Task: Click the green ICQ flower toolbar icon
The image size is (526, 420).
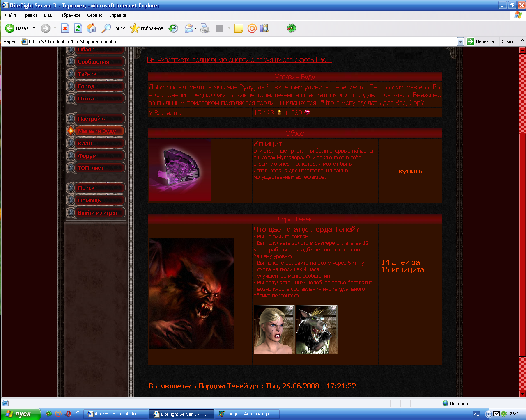Action: point(292,28)
